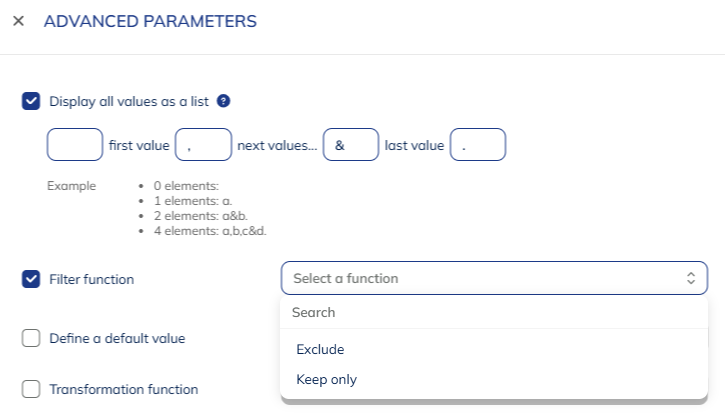This screenshot has height=415, width=725.
Task: Click the up-down arrows of function selector
Action: pos(691,278)
